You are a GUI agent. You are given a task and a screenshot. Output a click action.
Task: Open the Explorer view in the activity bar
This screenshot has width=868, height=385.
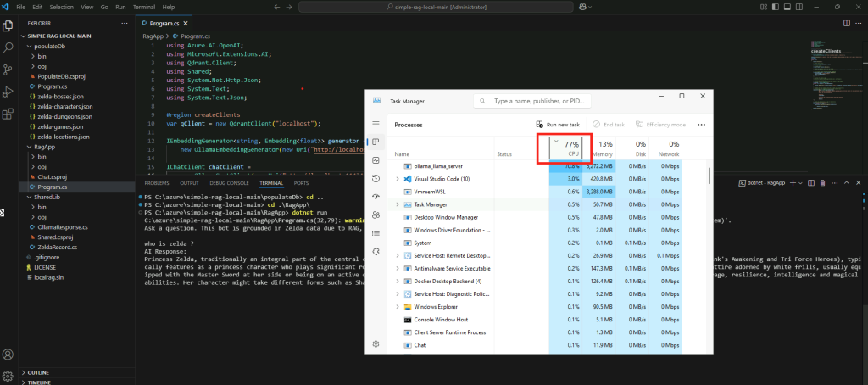[8, 25]
